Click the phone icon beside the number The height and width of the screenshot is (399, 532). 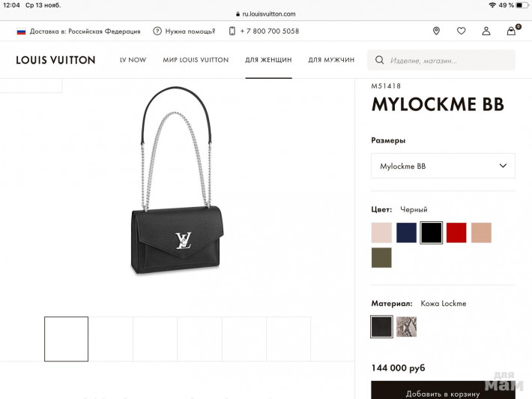[x=232, y=31]
